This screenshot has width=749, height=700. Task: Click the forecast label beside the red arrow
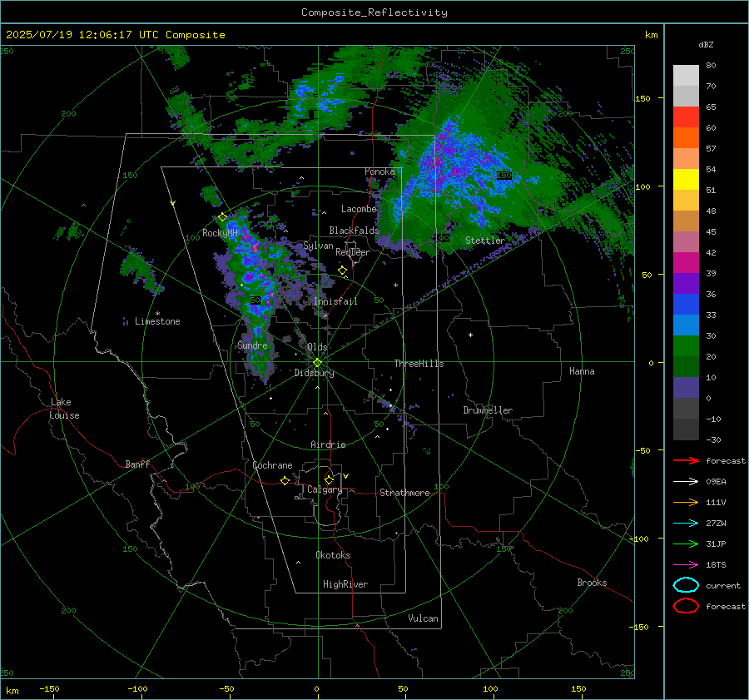[x=726, y=460]
